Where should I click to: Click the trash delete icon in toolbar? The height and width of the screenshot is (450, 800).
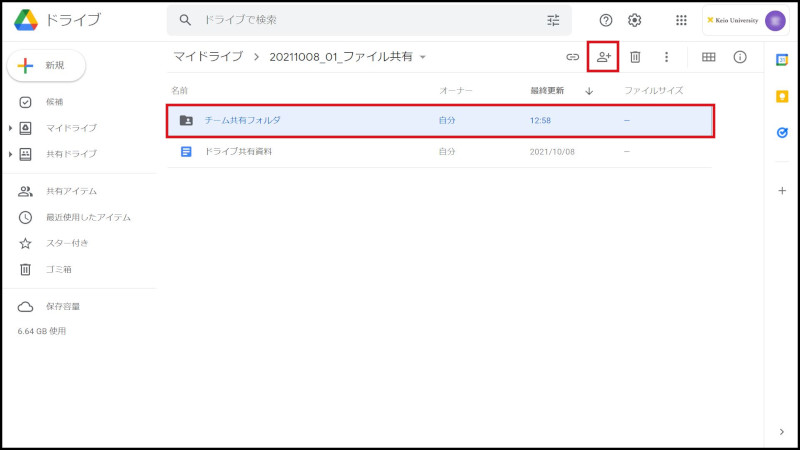635,57
